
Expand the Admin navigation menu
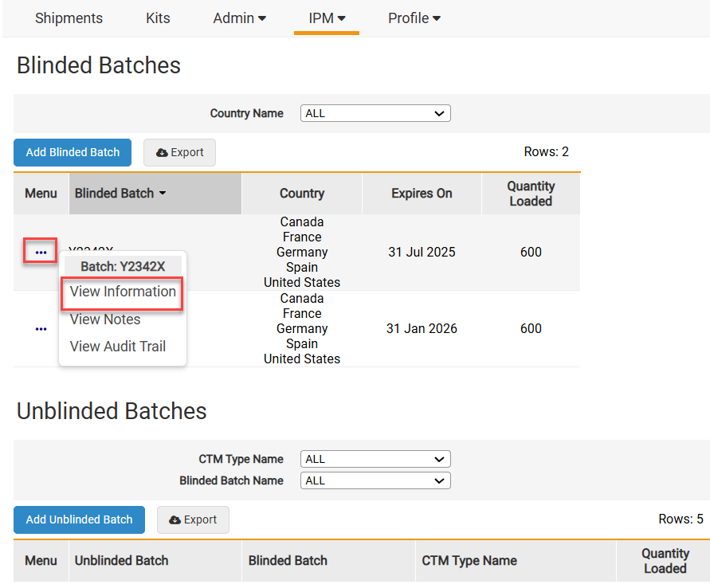tap(240, 18)
